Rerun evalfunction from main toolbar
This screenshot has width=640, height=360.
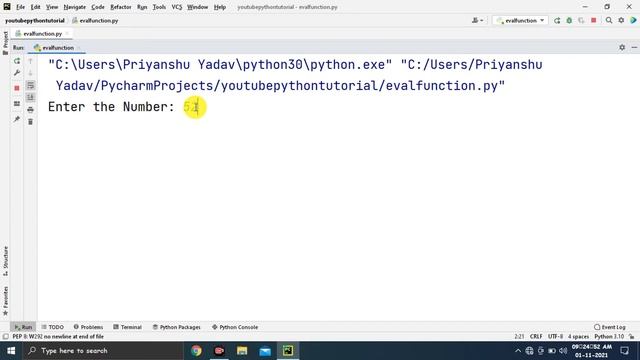pos(557,20)
